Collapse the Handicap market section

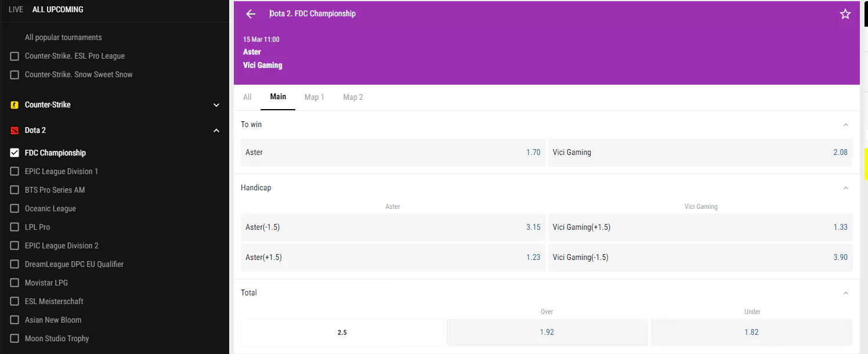[x=845, y=188]
